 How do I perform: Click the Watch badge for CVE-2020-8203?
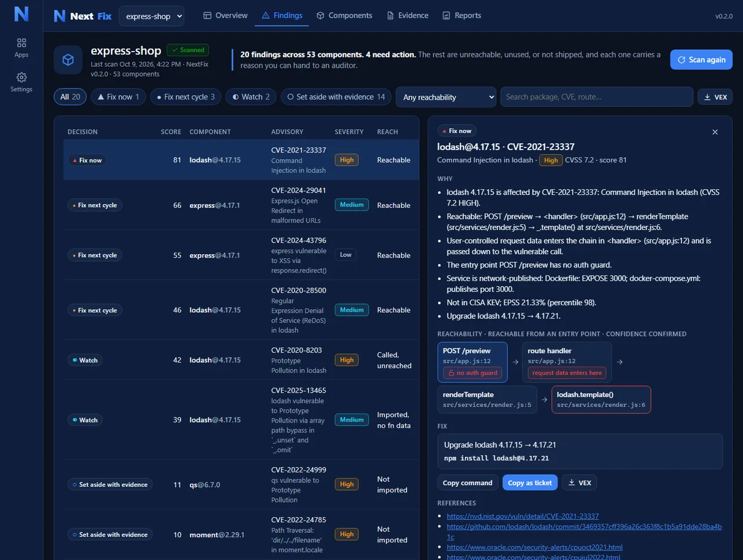(85, 360)
